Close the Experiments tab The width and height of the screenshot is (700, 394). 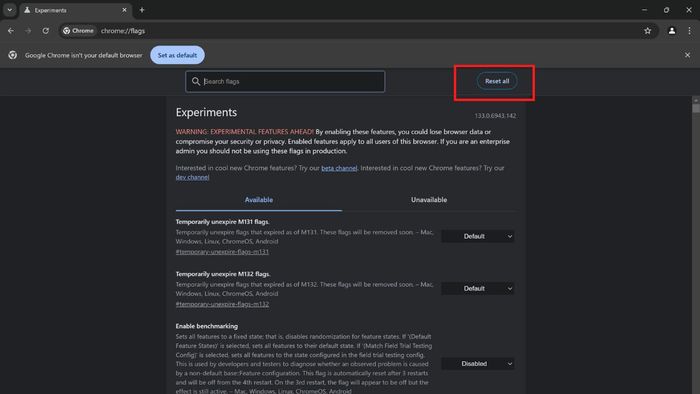click(x=124, y=10)
